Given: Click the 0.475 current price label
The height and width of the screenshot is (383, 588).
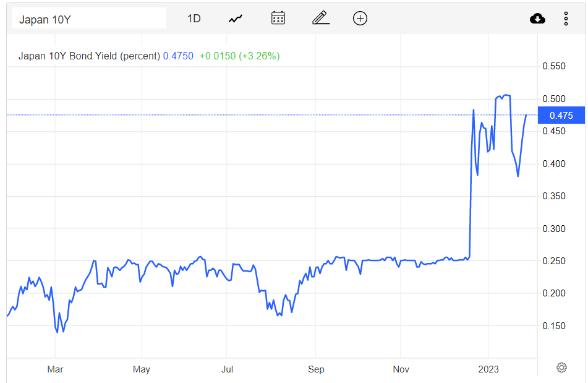Looking at the screenshot, I should pyautogui.click(x=561, y=115).
